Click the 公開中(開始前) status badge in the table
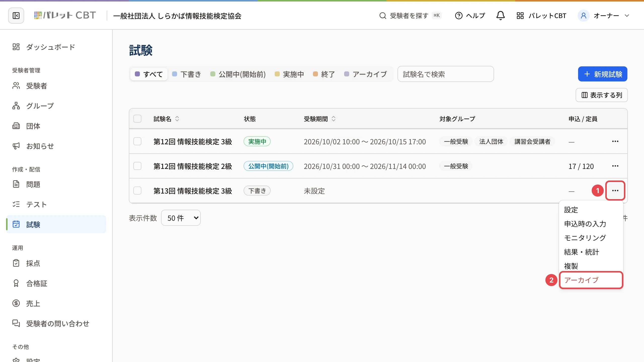This screenshot has height=362, width=644. (268, 166)
